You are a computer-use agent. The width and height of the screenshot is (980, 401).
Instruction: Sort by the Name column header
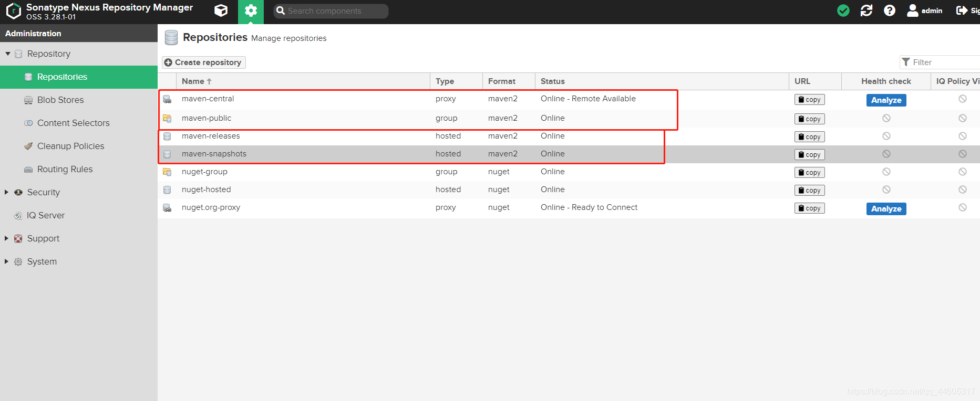coord(303,81)
